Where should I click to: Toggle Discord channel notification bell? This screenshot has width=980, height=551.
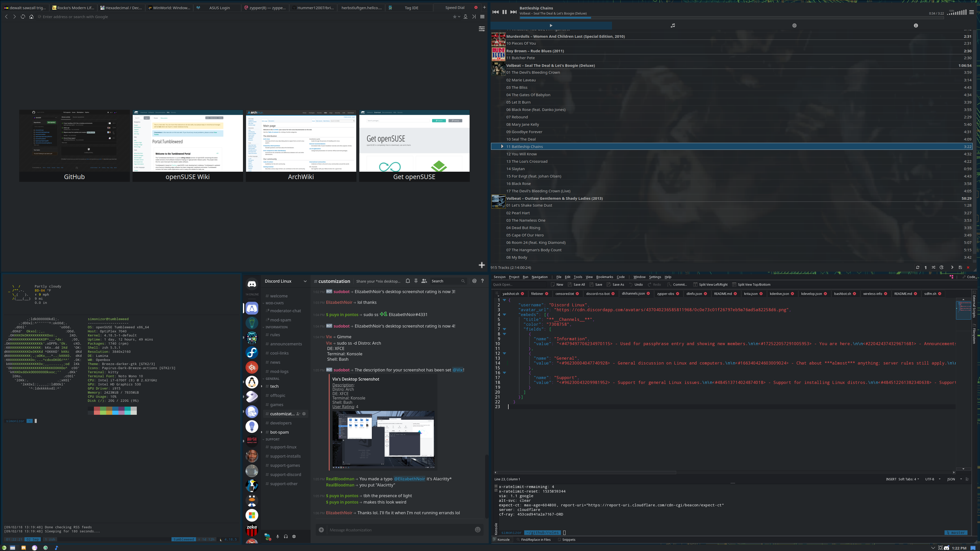(x=408, y=281)
